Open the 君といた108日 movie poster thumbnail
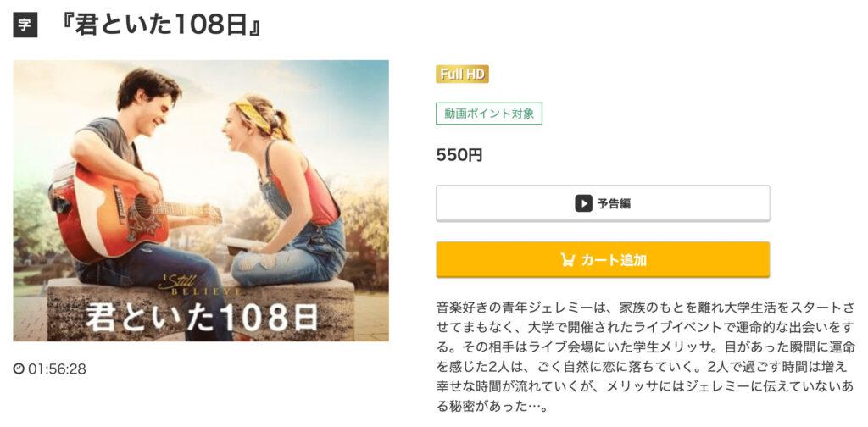 tap(201, 201)
